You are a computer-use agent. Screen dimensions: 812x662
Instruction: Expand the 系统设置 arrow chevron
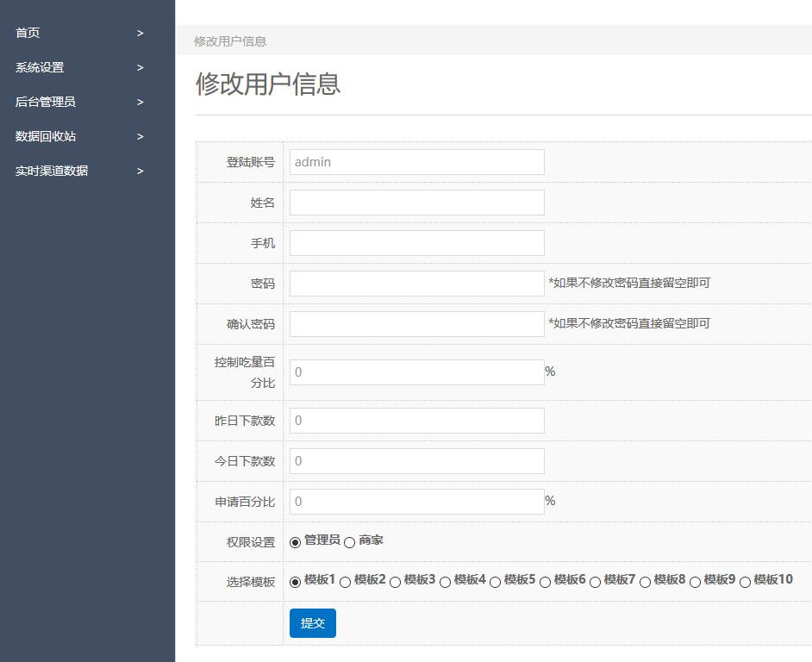coord(140,67)
